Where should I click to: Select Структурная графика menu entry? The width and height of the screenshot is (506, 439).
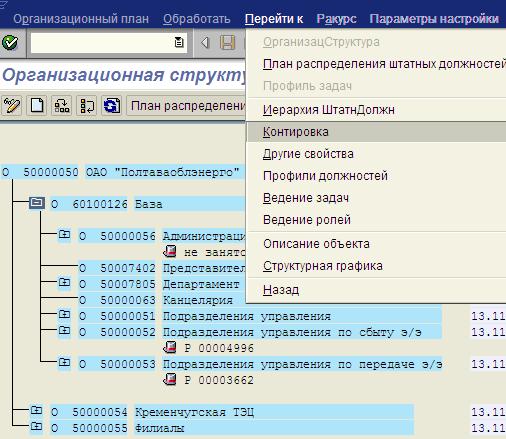coord(376,266)
